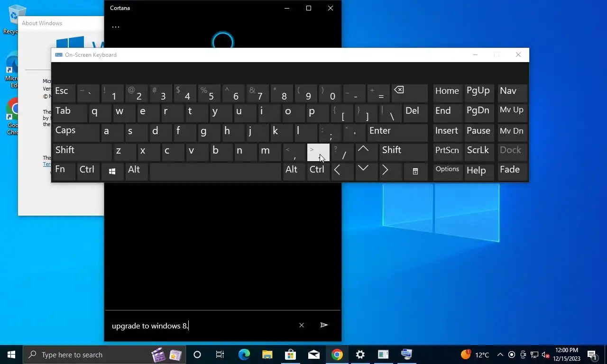607x364 pixels.
Task: Tap the Tab key
Action: click(70, 113)
